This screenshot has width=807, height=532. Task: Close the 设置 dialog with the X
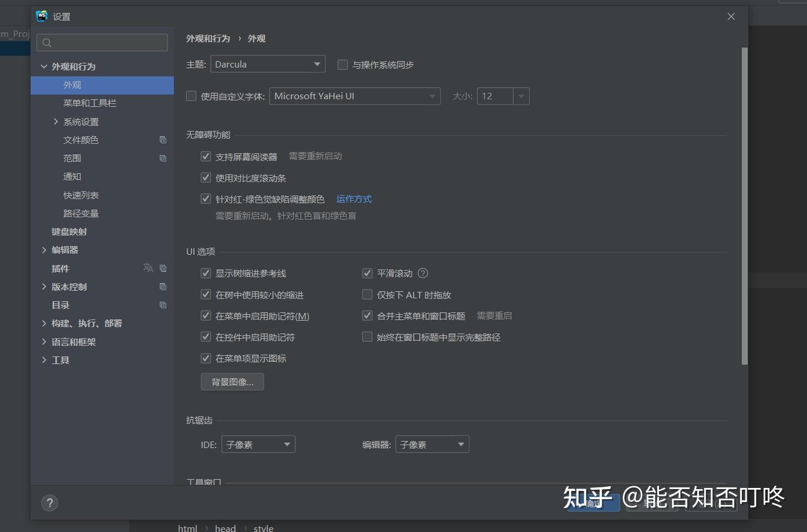(x=731, y=16)
